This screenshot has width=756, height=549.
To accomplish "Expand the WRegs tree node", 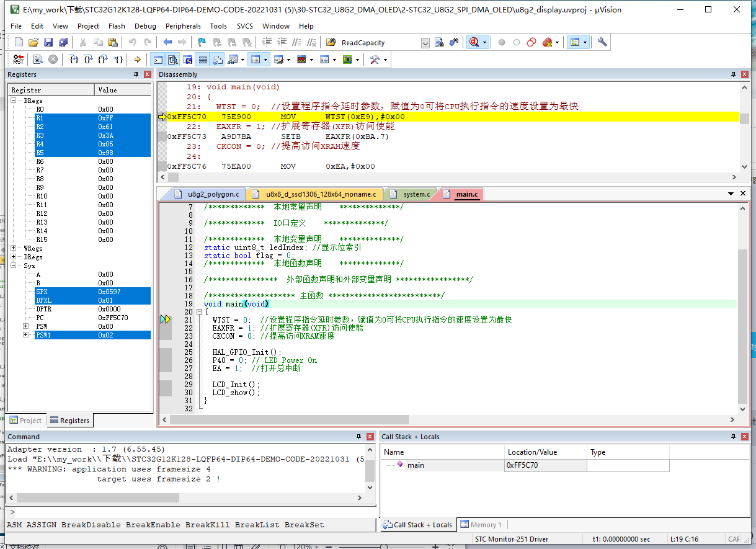I will 14,248.
